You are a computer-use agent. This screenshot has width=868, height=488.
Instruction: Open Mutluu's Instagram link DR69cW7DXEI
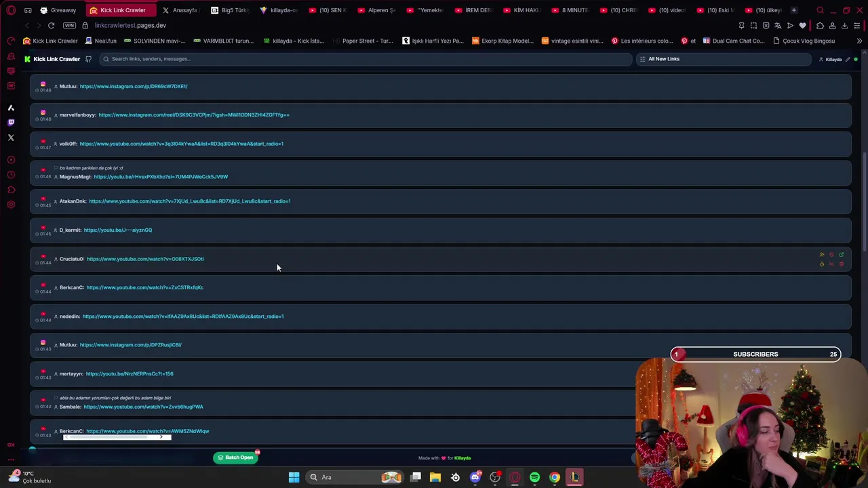pyautogui.click(x=134, y=86)
